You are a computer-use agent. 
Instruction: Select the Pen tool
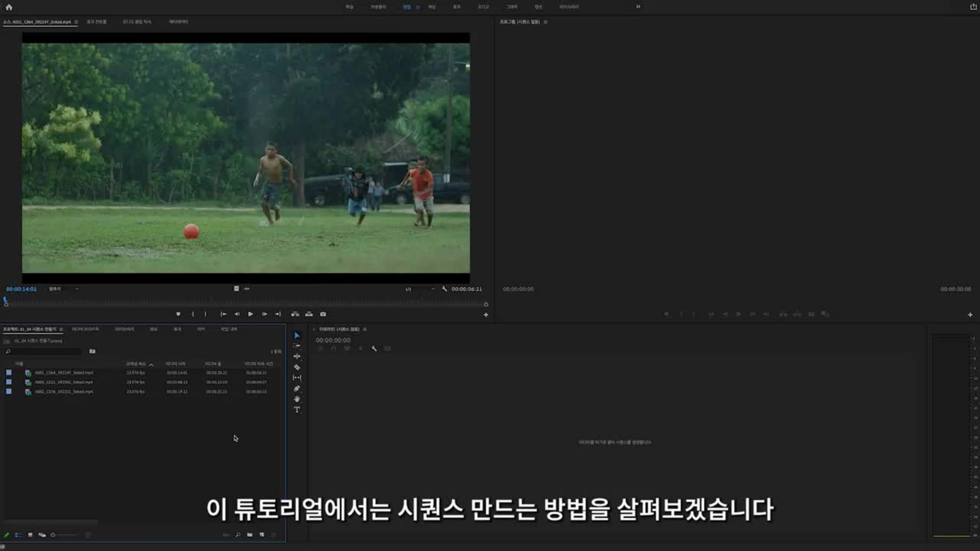(x=297, y=389)
